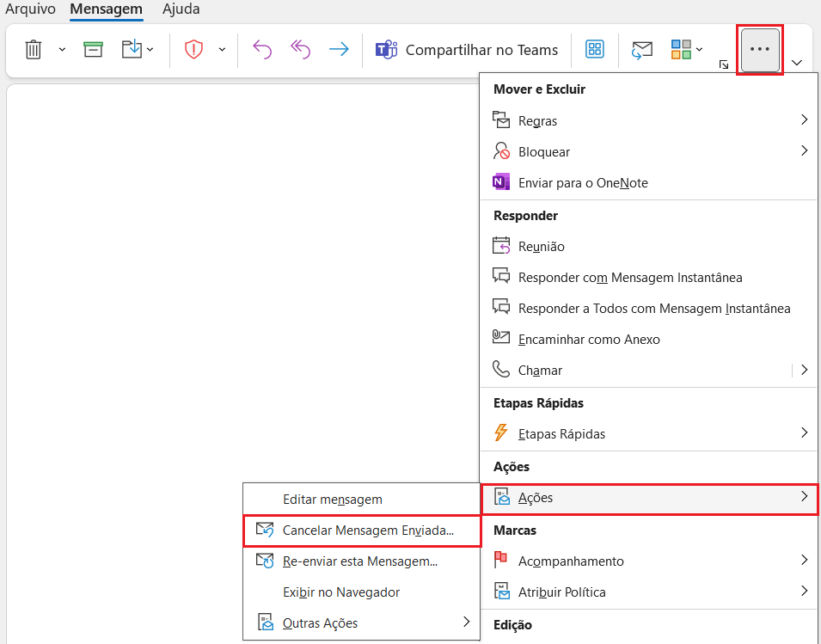Click the Etapas Rápidas lightning icon
Image resolution: width=821 pixels, height=644 pixels.
tap(501, 432)
